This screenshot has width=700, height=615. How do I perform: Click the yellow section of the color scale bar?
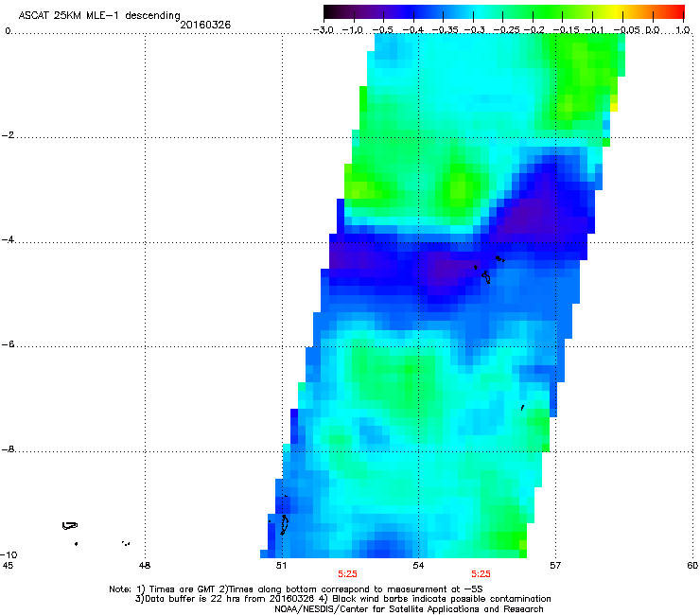pyautogui.click(x=616, y=11)
